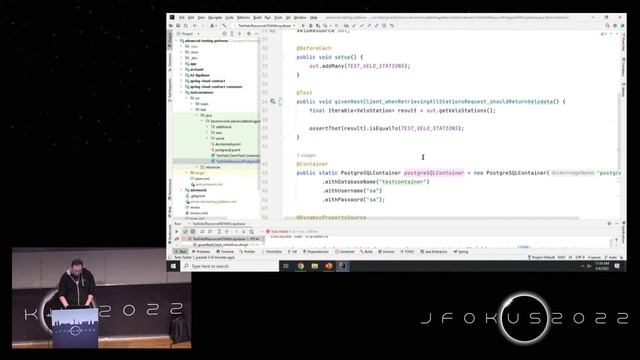
Task: Rerun tests in the Run panel
Action: (177, 231)
